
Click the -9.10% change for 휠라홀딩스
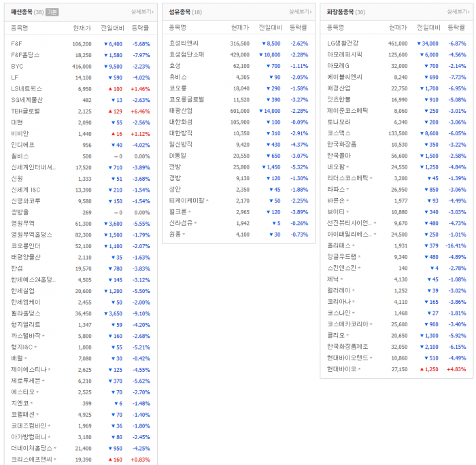tap(141, 313)
